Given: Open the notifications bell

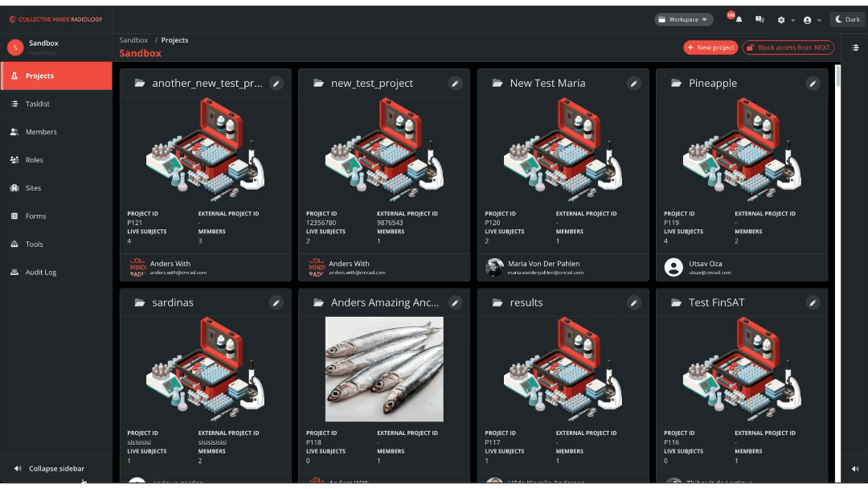Looking at the screenshot, I should 739,19.
